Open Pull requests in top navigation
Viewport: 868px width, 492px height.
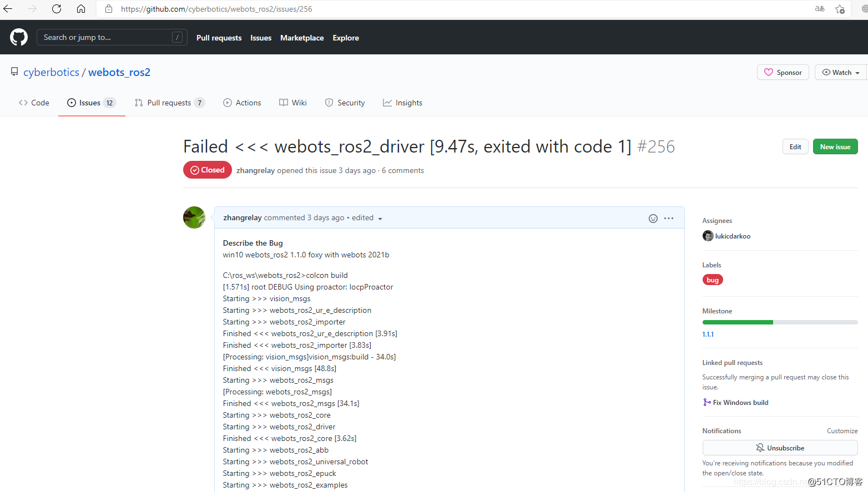click(x=219, y=38)
